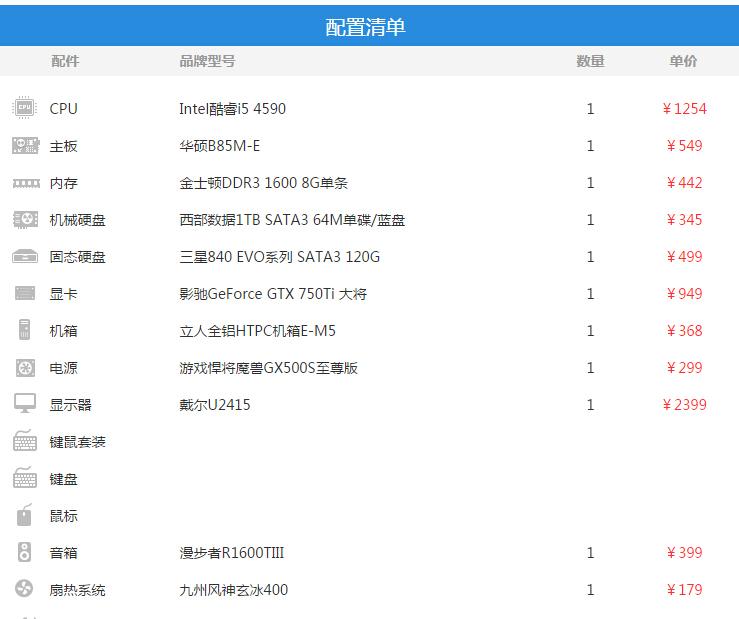This screenshot has width=739, height=619.
Task: Click 游戏悍将魔兽GX500S至尊版 model name
Action: tap(268, 368)
